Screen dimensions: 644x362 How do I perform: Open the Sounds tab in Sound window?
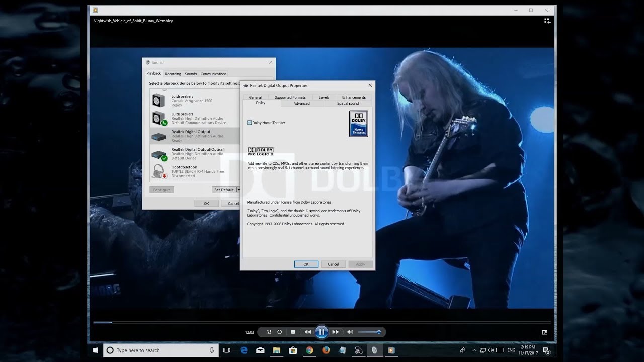[191, 74]
